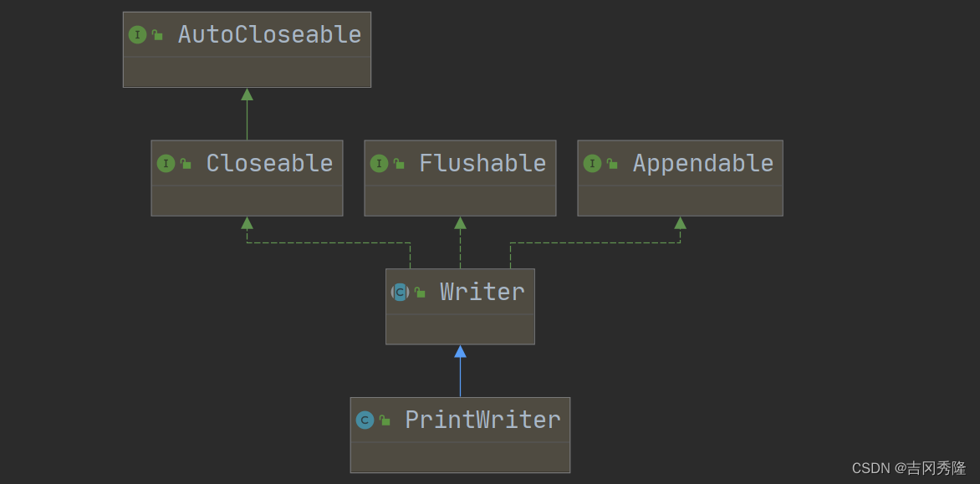Image resolution: width=980 pixels, height=484 pixels.
Task: Select the Closeable node label
Action: coord(269,164)
